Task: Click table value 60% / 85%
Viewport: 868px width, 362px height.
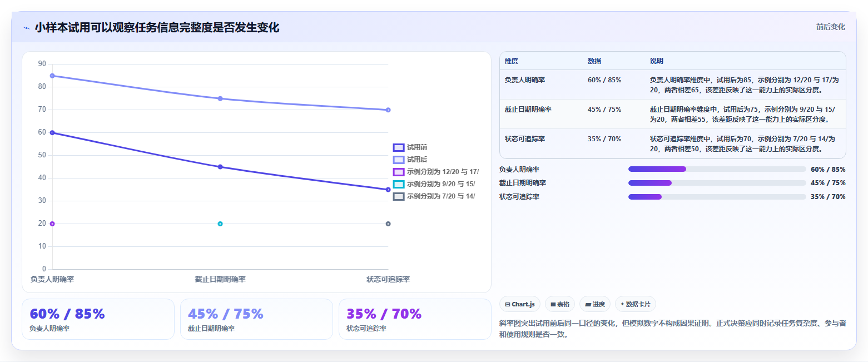Action: click(604, 80)
